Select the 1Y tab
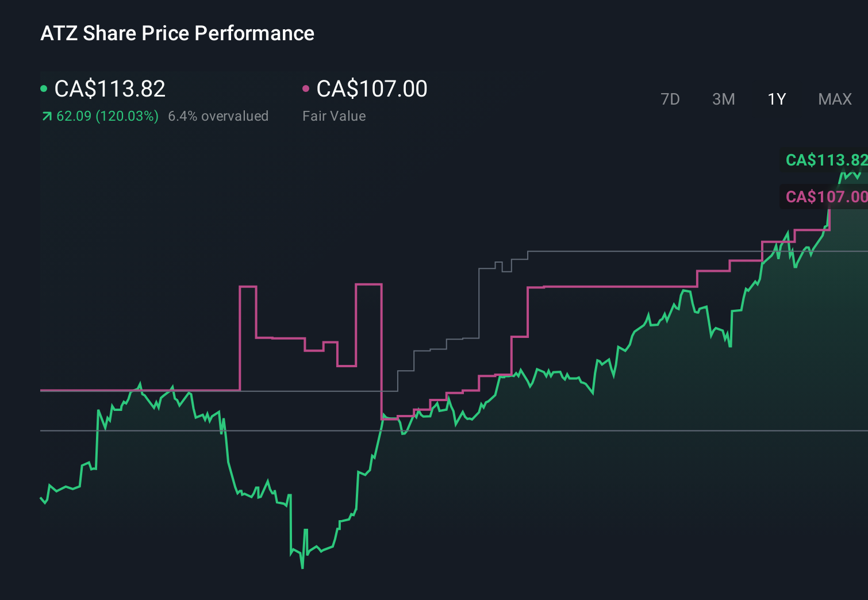Screen dimensions: 868x600 click(776, 99)
